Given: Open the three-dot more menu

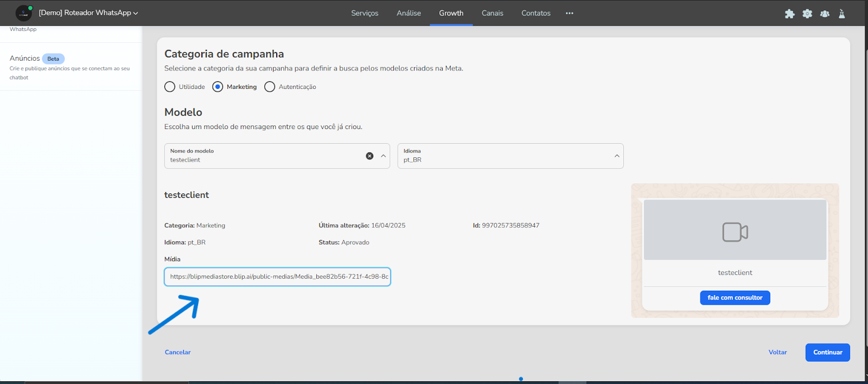Looking at the screenshot, I should pyautogui.click(x=569, y=13).
